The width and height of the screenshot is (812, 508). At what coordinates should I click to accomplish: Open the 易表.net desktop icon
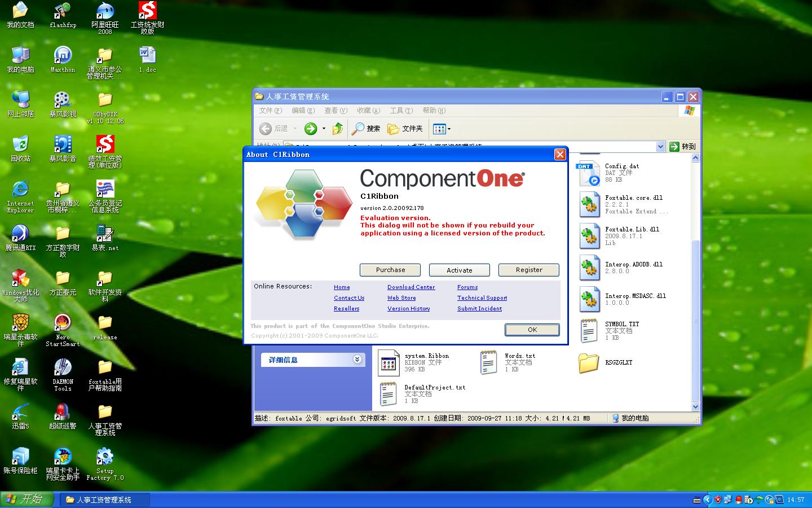tap(105, 238)
